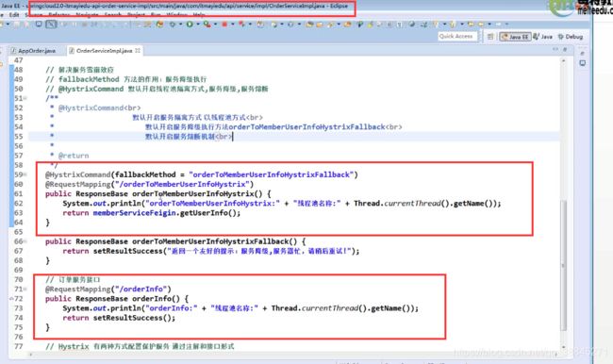The width and height of the screenshot is (613, 364).
Task: Collapse the method fold at line 59
Action: 25,174
